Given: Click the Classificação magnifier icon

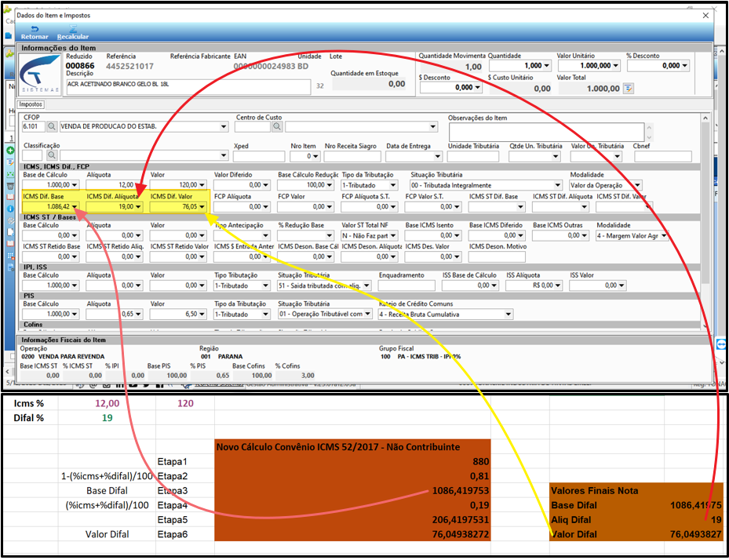Looking at the screenshot, I should tap(52, 155).
